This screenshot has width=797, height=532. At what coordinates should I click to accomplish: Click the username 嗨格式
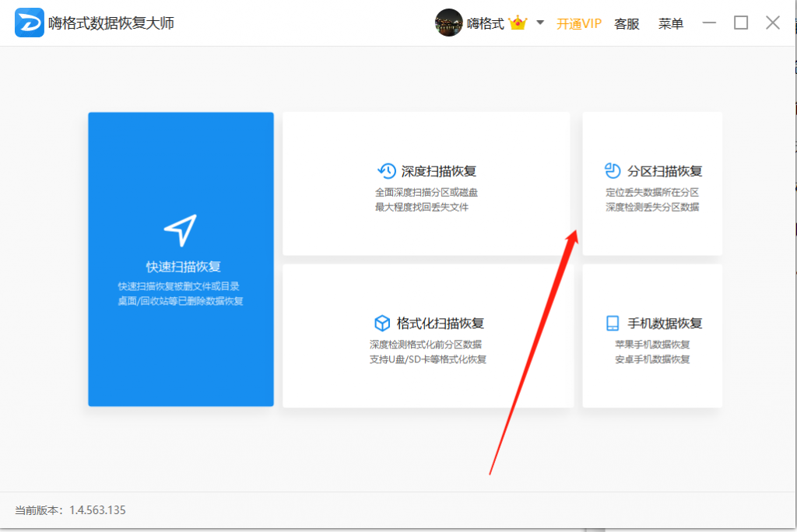(x=486, y=24)
